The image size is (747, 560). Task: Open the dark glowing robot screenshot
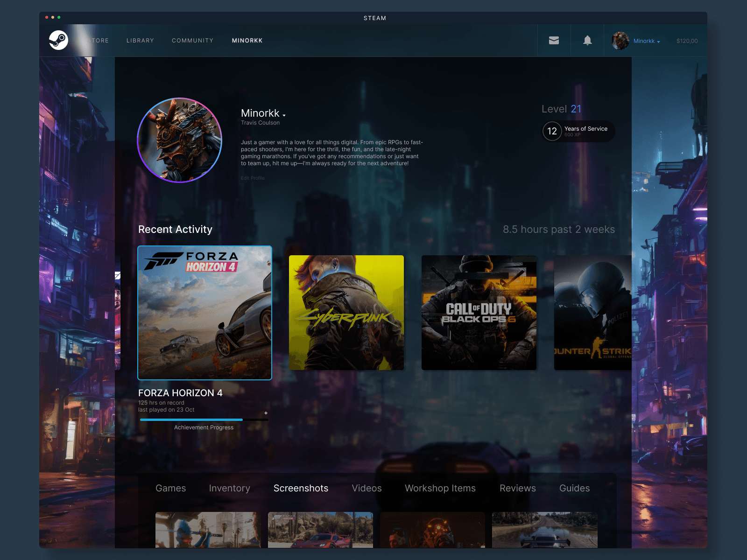pos(432,530)
